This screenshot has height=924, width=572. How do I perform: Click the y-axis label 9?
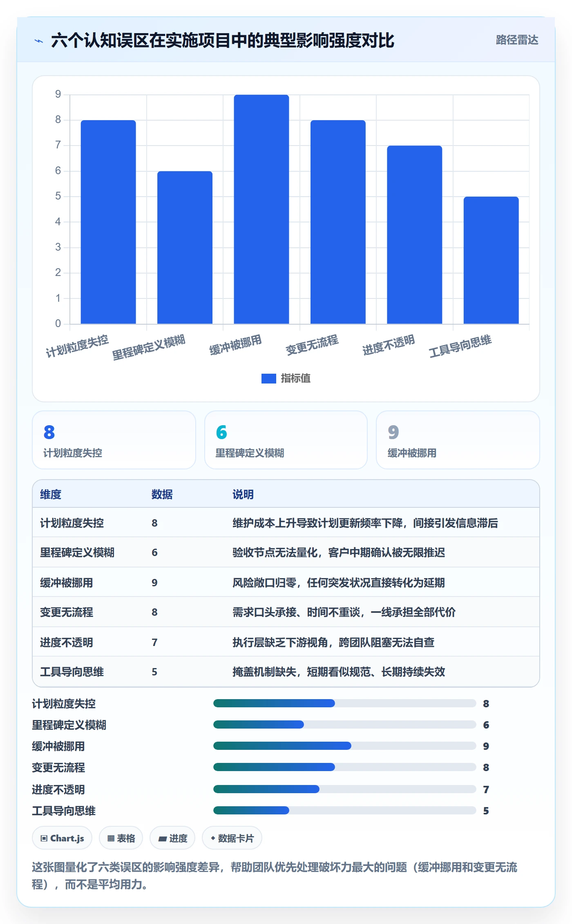[58, 94]
